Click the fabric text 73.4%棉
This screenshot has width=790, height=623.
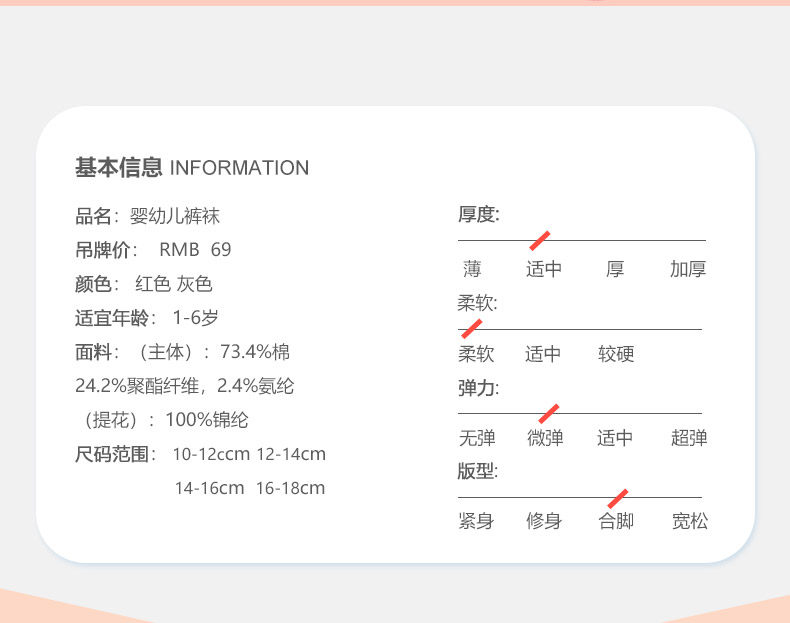[x=254, y=352]
